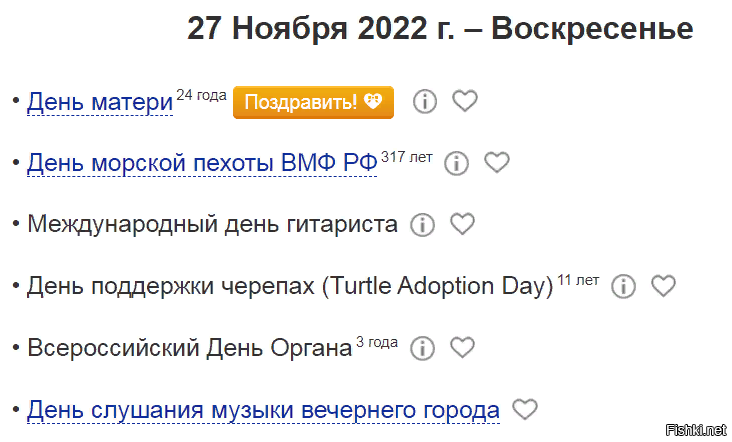
Task: Select Международный день гитариста text
Action: 212,225
